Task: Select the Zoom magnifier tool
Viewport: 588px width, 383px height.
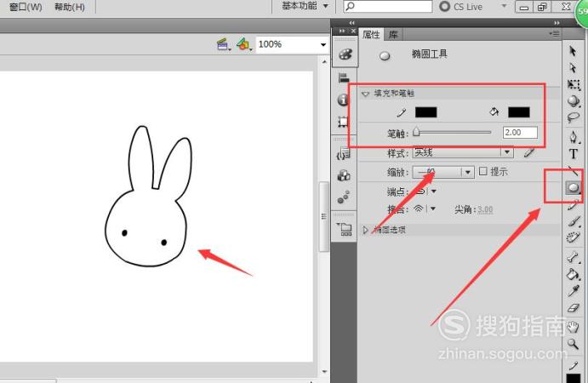Action: point(573,343)
